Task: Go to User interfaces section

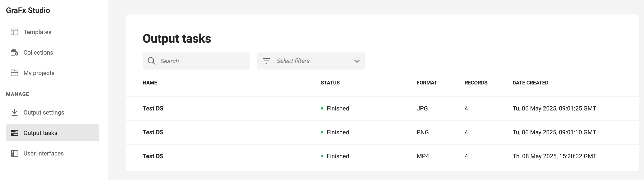Action: click(44, 153)
